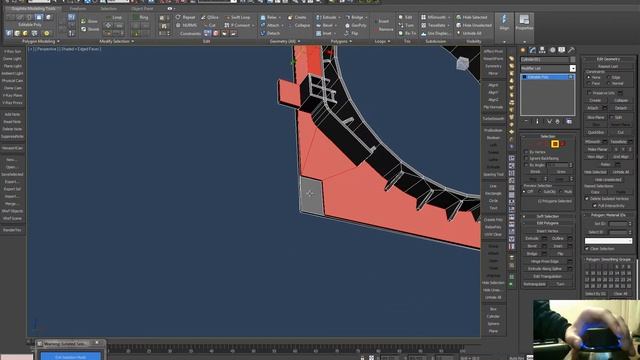Viewport: 640px width, 360px height.
Task: Collapse Polygon: Material IDs rollout
Action: point(608,215)
